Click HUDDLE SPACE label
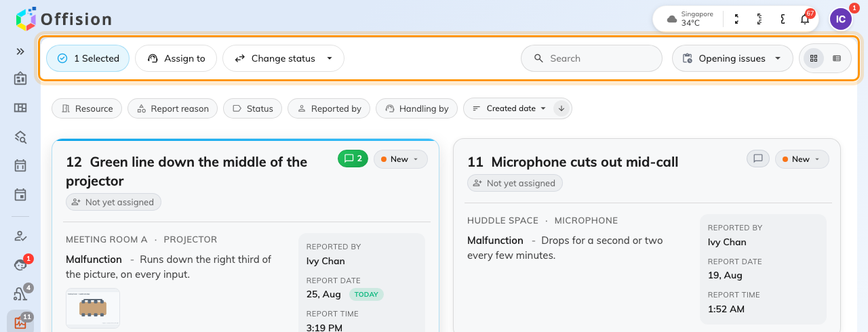This screenshot has height=332, width=868. tap(502, 220)
